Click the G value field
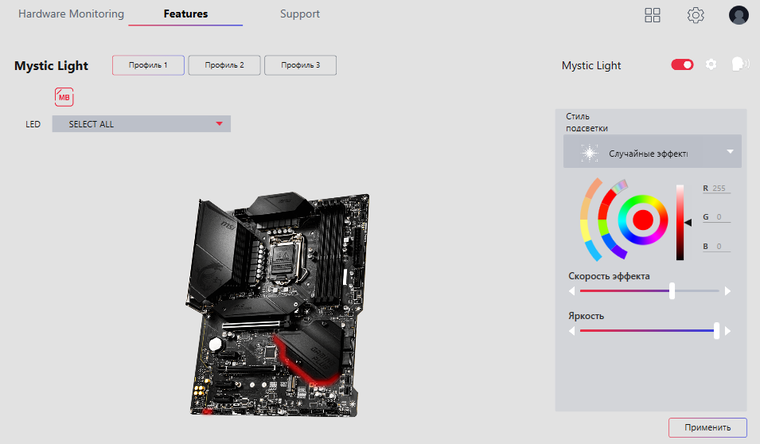This screenshot has width=760, height=444. pyautogui.click(x=719, y=217)
